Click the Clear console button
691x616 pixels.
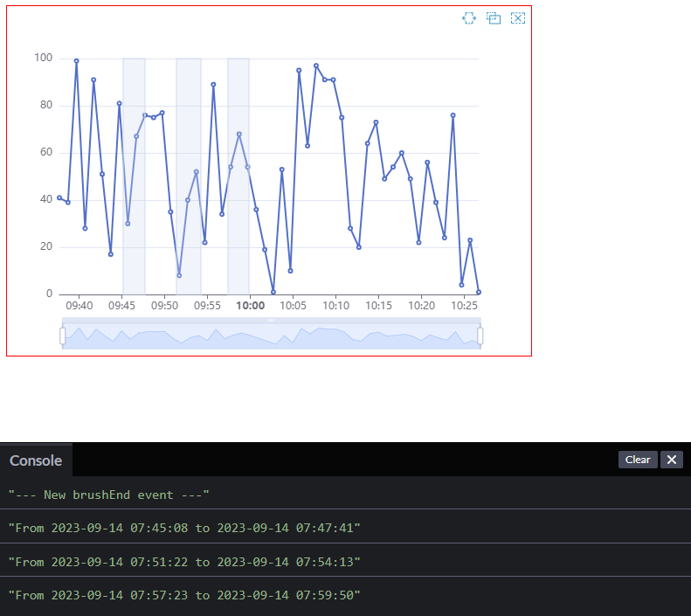tap(638, 460)
